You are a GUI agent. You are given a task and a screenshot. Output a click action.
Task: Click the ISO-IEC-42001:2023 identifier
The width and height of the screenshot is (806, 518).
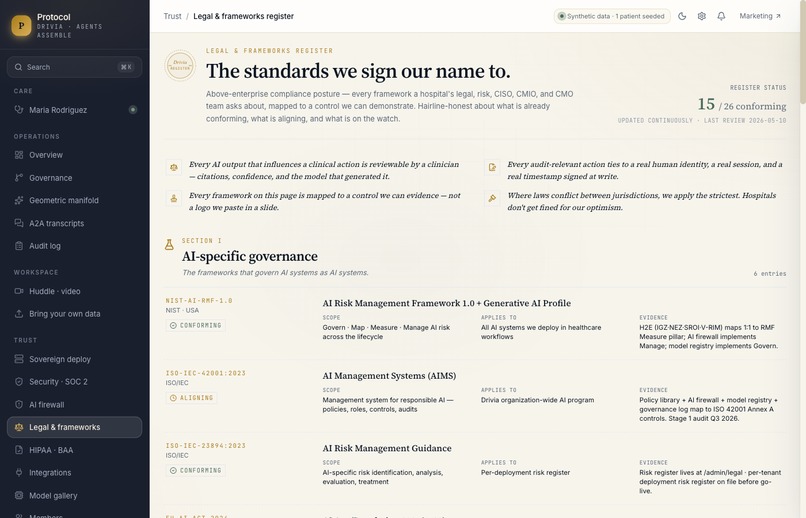(x=206, y=373)
